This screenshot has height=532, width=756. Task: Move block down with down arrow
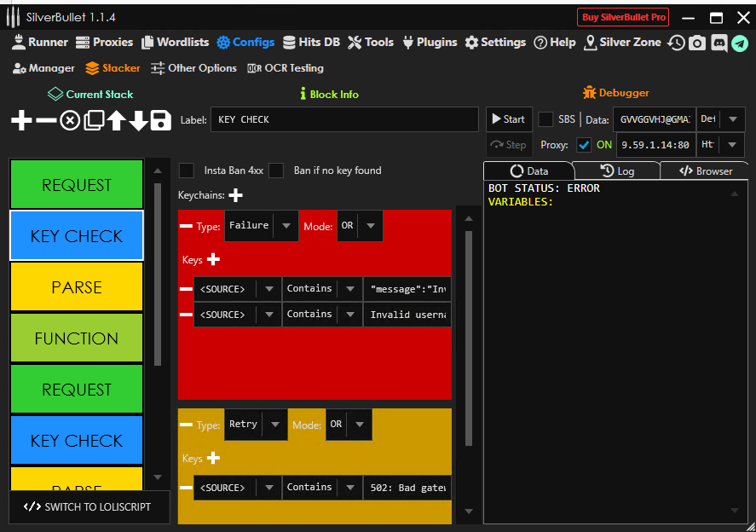coord(139,120)
